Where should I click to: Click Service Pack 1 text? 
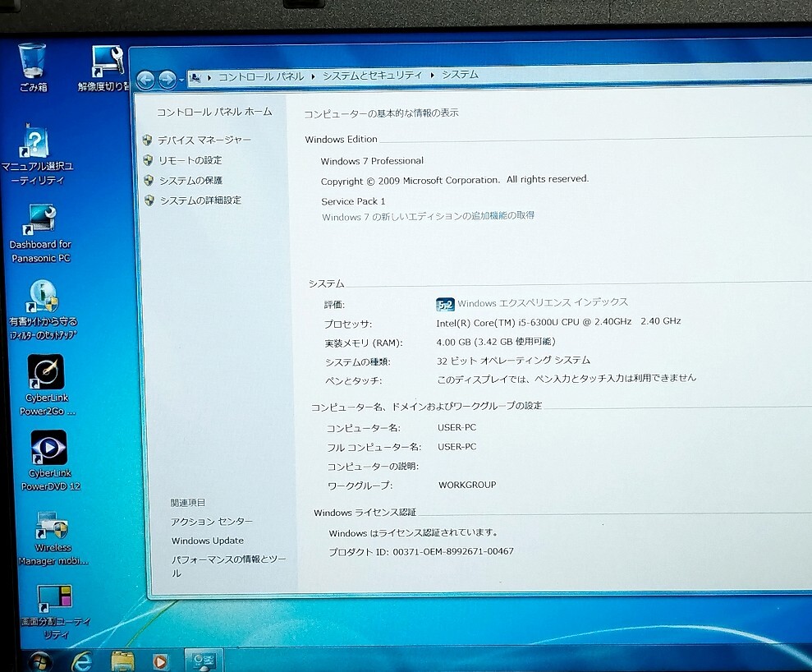pos(353,201)
